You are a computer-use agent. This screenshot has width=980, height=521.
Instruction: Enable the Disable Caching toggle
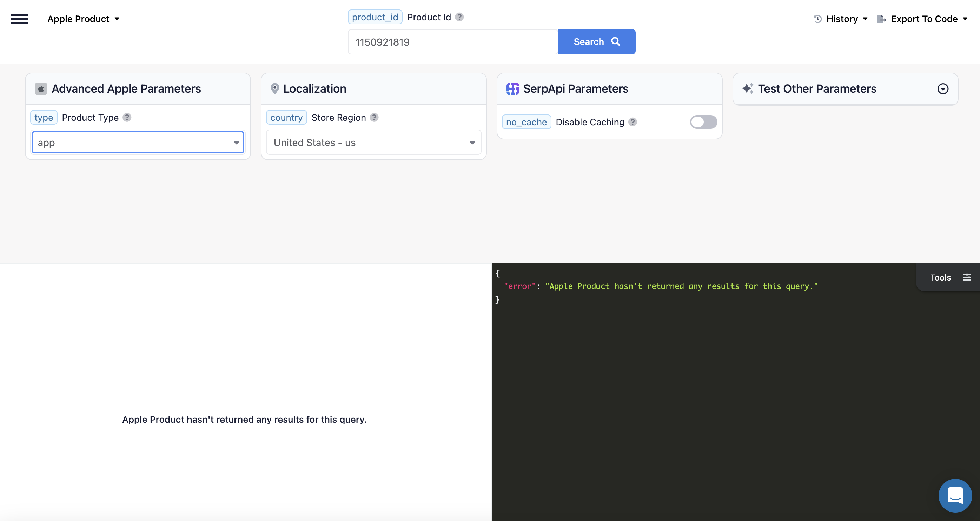pyautogui.click(x=703, y=122)
